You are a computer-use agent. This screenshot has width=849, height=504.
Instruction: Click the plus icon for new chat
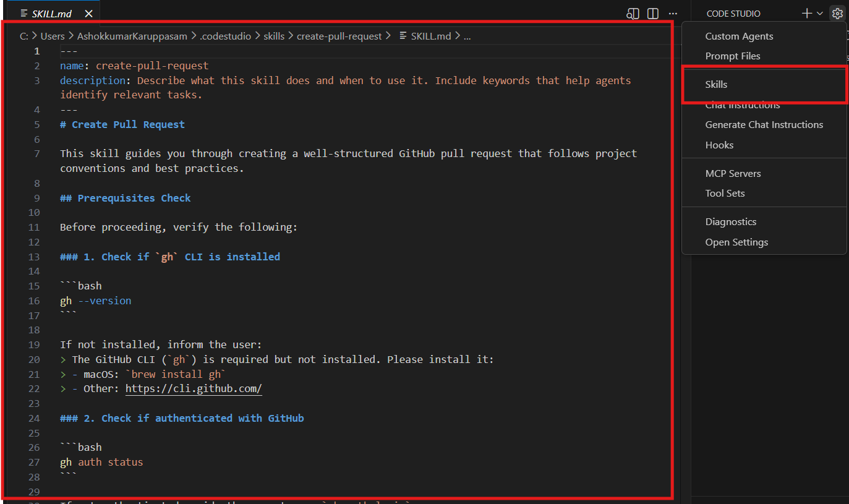[806, 13]
